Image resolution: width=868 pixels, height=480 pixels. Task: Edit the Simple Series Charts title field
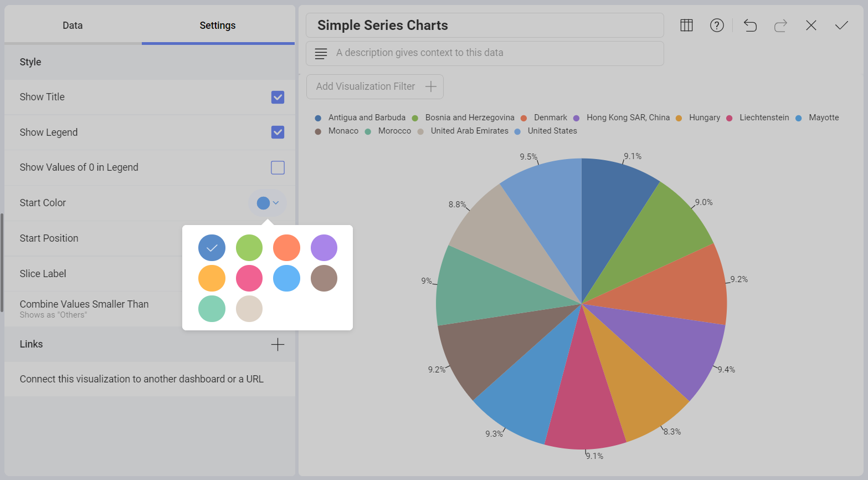point(485,25)
